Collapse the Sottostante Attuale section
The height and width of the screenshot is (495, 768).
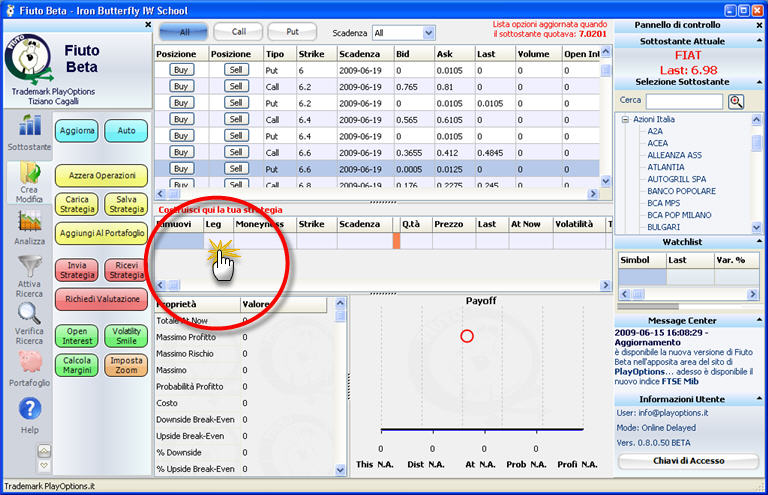(759, 41)
